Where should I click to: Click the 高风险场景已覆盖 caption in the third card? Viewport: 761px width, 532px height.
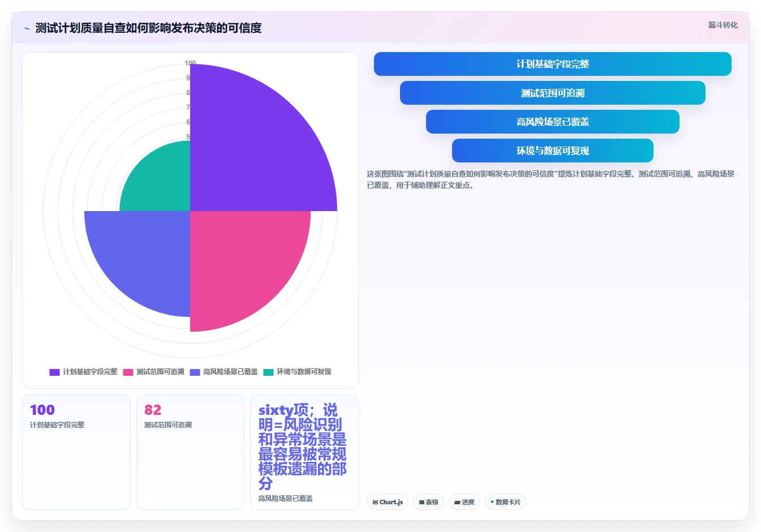click(286, 499)
